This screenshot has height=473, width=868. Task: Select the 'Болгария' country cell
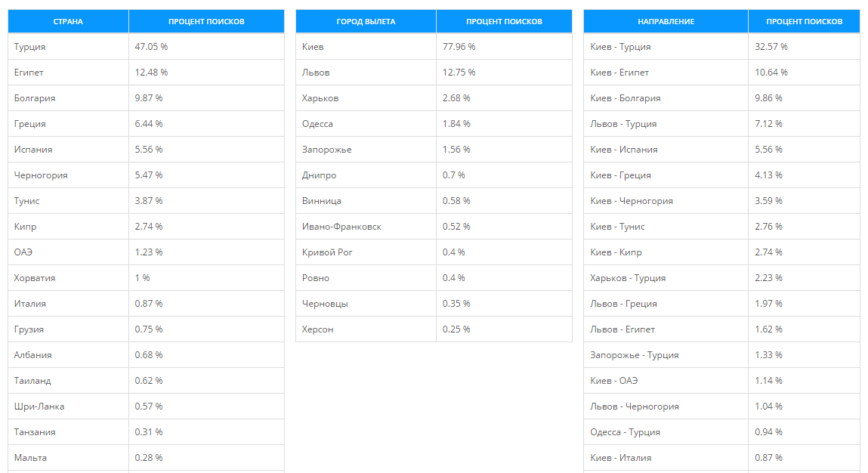[35, 98]
